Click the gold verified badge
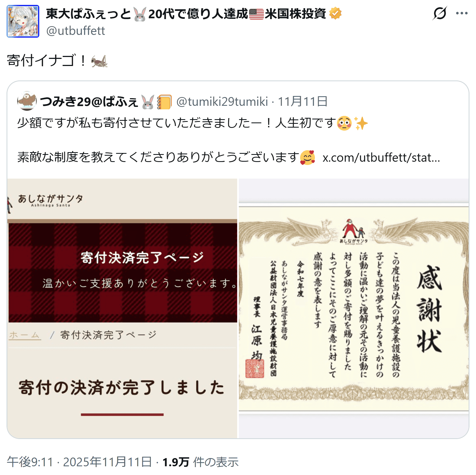Screen dimensions: 476x475 click(335, 13)
